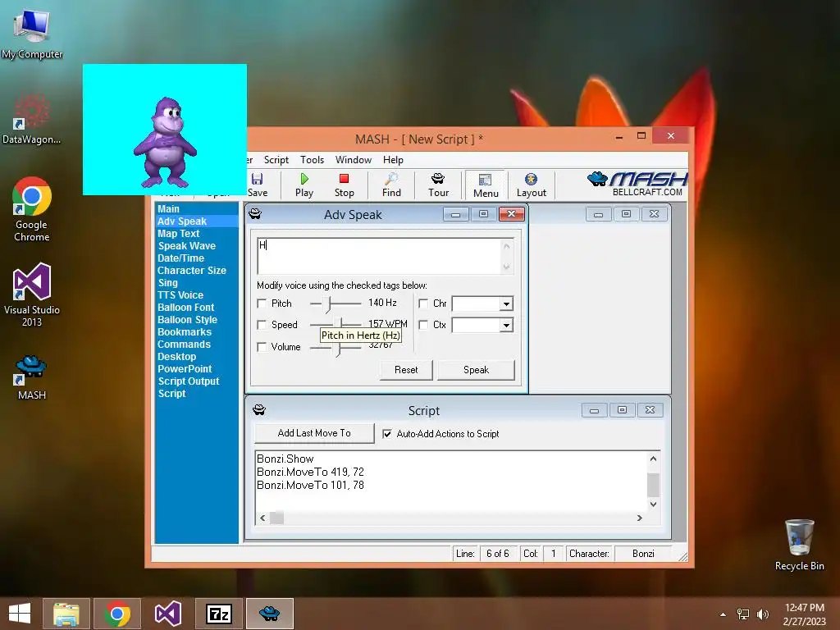Launch the Tour from the toolbar
The height and width of the screenshot is (630, 840).
point(438,185)
